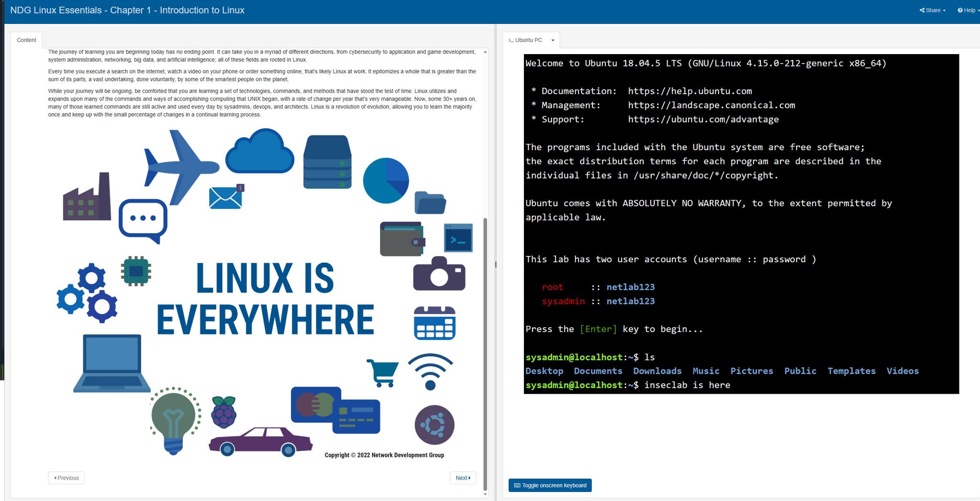Click 'Videos' in the ls output
Viewport: 980px width, 501px height.
pos(902,371)
